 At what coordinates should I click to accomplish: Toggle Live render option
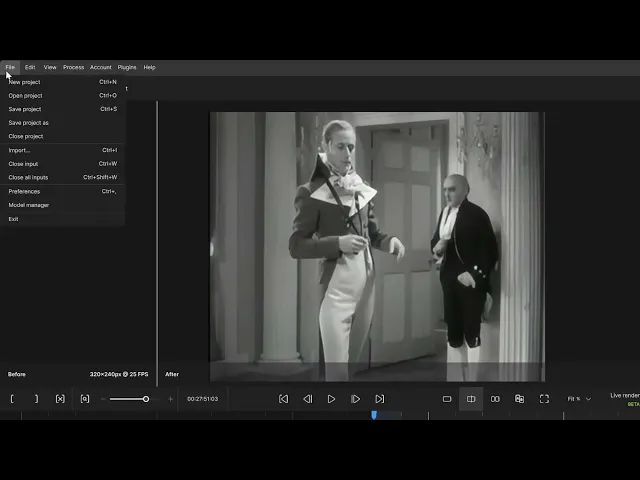(x=624, y=396)
